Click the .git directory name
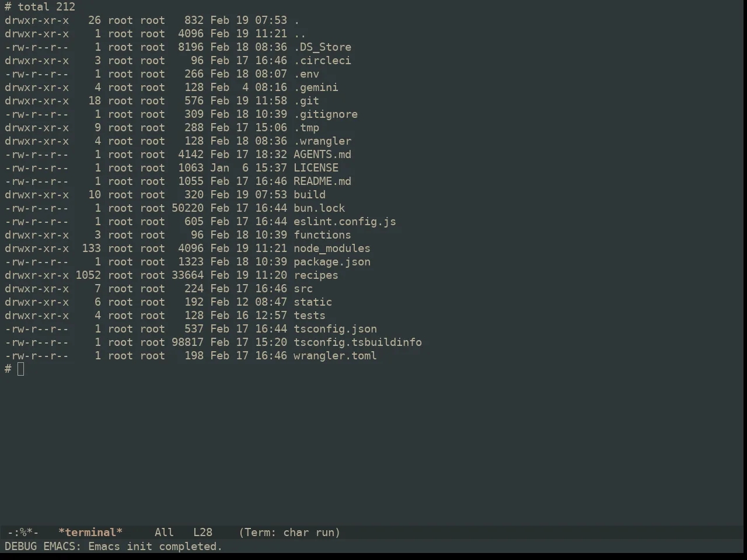The width and height of the screenshot is (747, 560). point(306,101)
